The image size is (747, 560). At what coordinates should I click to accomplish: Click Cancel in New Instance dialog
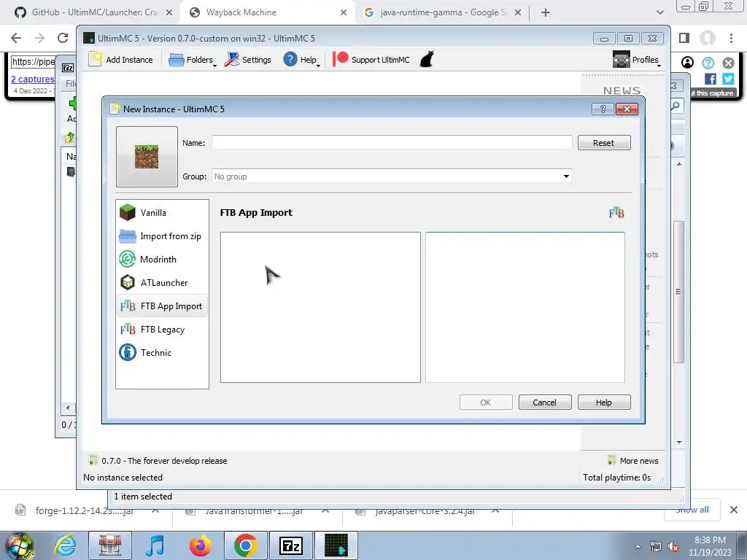(544, 402)
